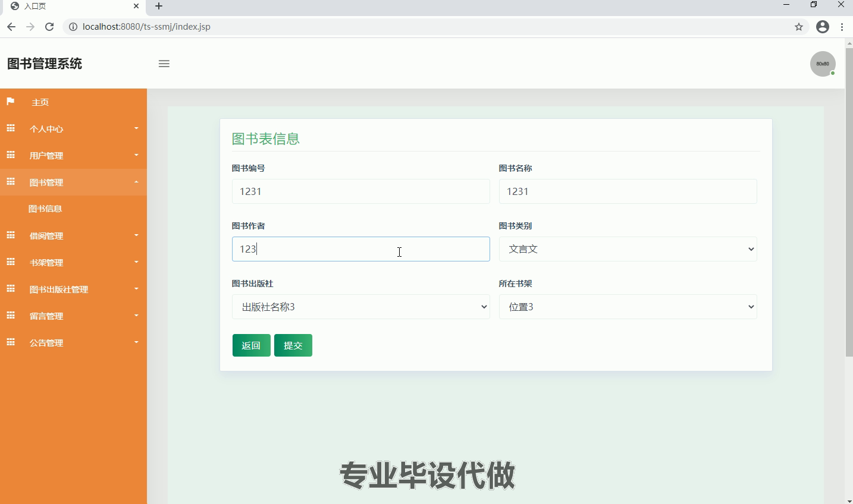Reload the page with refresh icon
The height and width of the screenshot is (504, 853).
[49, 27]
